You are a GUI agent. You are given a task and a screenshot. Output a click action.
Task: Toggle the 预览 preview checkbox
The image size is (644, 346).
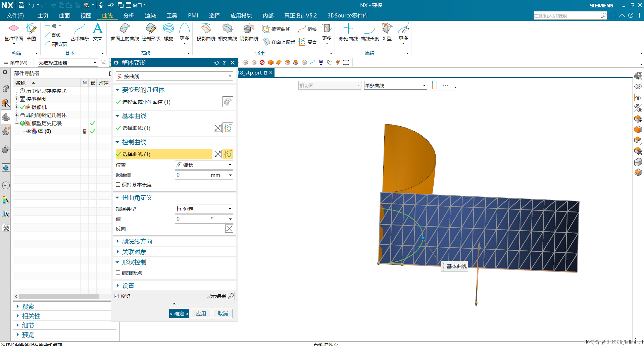coord(116,296)
